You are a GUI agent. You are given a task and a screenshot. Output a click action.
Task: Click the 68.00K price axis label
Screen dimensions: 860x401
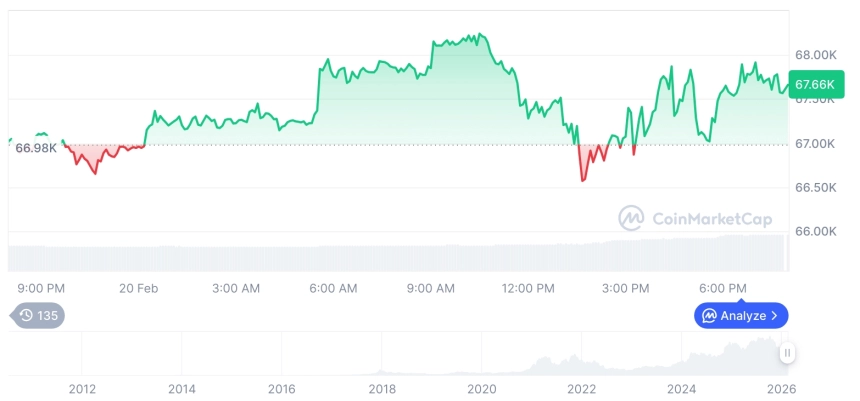[815, 55]
